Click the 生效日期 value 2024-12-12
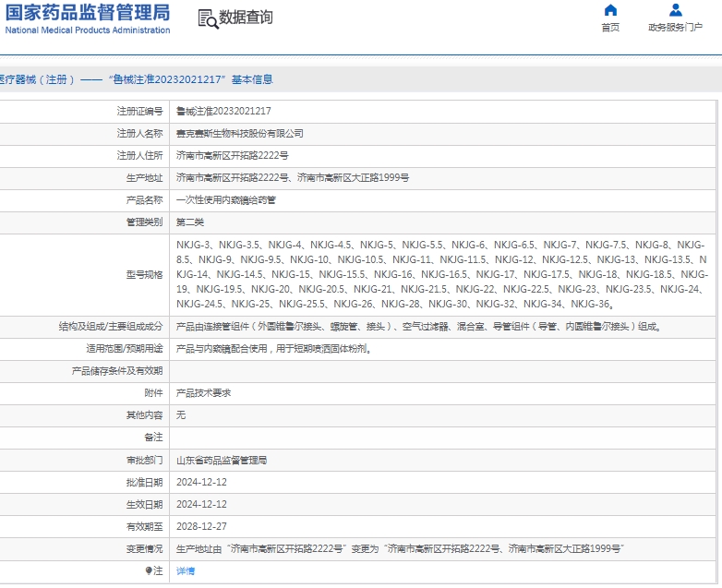 click(x=201, y=504)
